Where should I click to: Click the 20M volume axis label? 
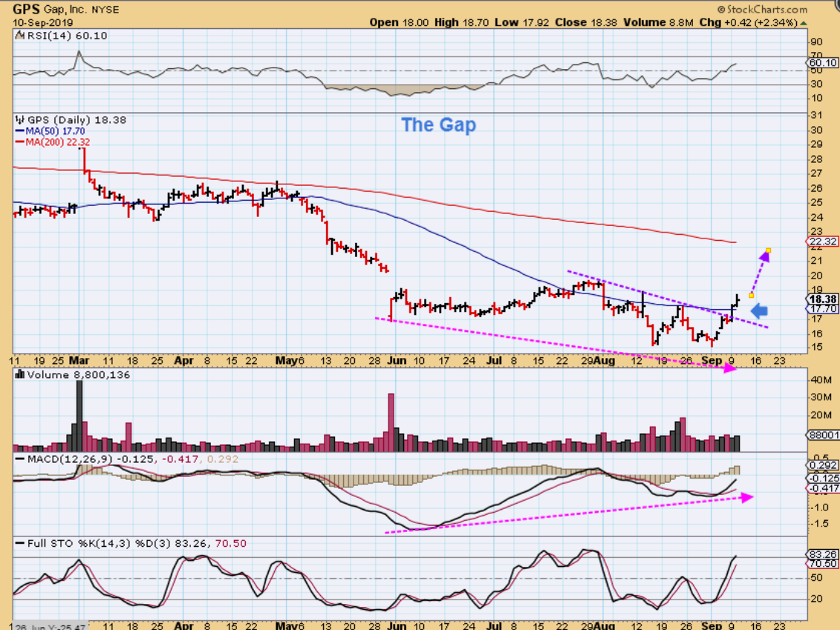tap(820, 415)
